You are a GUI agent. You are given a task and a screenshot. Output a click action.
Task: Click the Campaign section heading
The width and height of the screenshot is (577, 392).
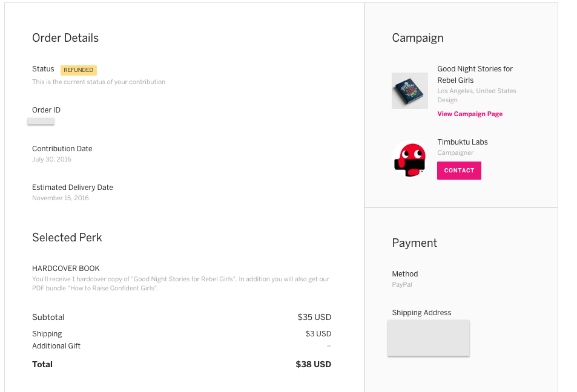[418, 38]
